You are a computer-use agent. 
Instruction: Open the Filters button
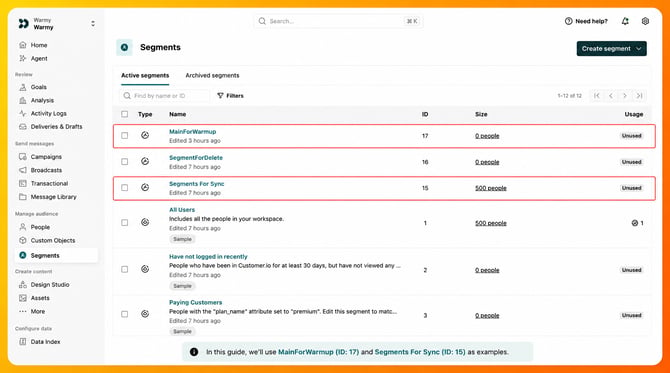pyautogui.click(x=230, y=96)
